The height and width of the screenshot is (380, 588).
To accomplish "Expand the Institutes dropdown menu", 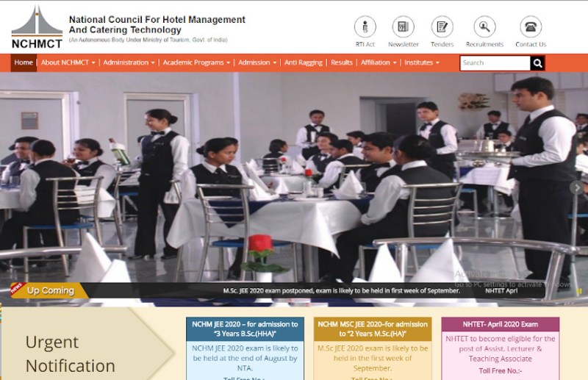I will coord(421,62).
